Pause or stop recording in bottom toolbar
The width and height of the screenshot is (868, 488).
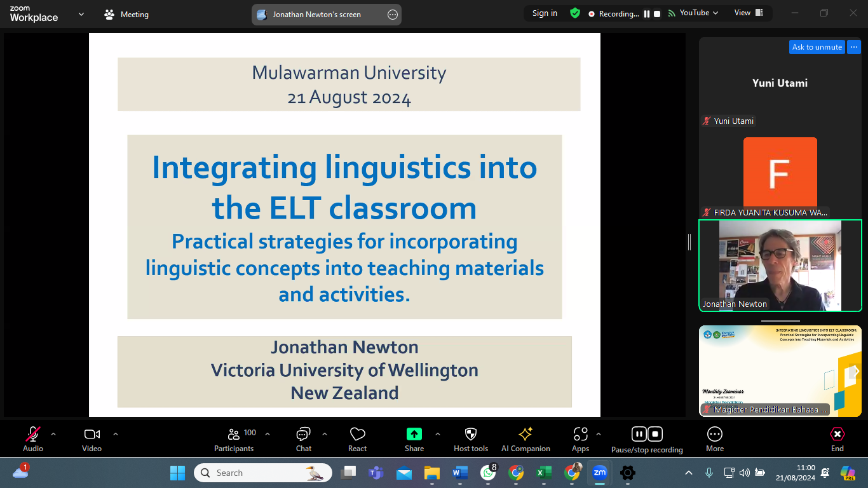[x=647, y=438]
